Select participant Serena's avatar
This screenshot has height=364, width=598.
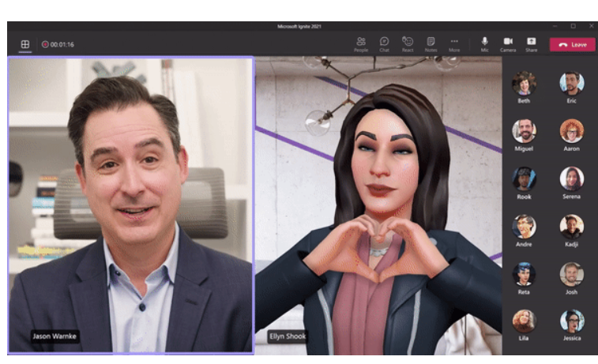571,178
